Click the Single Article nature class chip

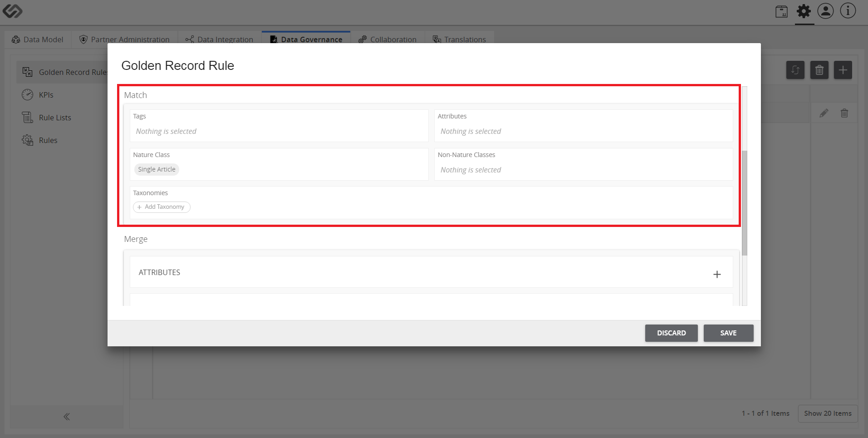tap(157, 169)
